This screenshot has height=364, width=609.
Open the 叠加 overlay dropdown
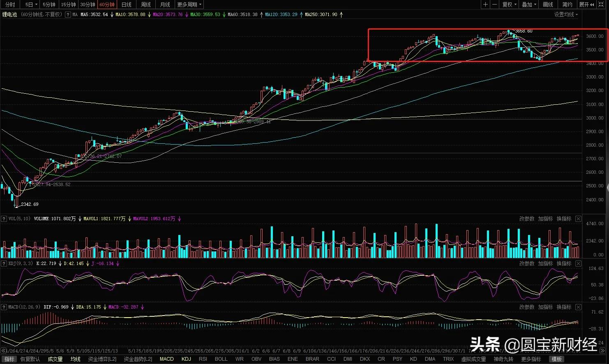pos(529,5)
